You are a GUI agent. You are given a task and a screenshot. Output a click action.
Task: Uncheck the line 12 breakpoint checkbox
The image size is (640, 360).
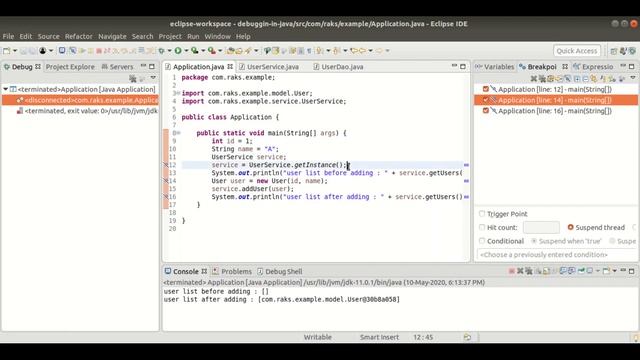[x=485, y=89]
